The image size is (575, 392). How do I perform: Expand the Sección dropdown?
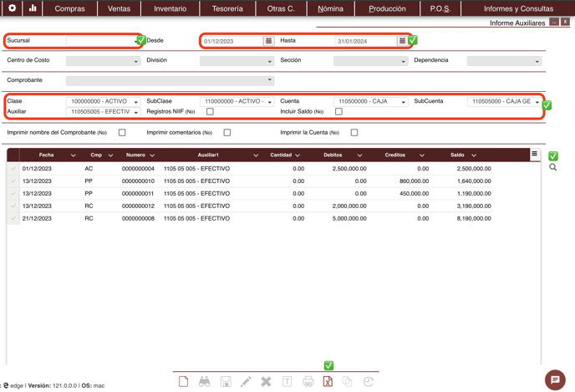click(x=371, y=61)
